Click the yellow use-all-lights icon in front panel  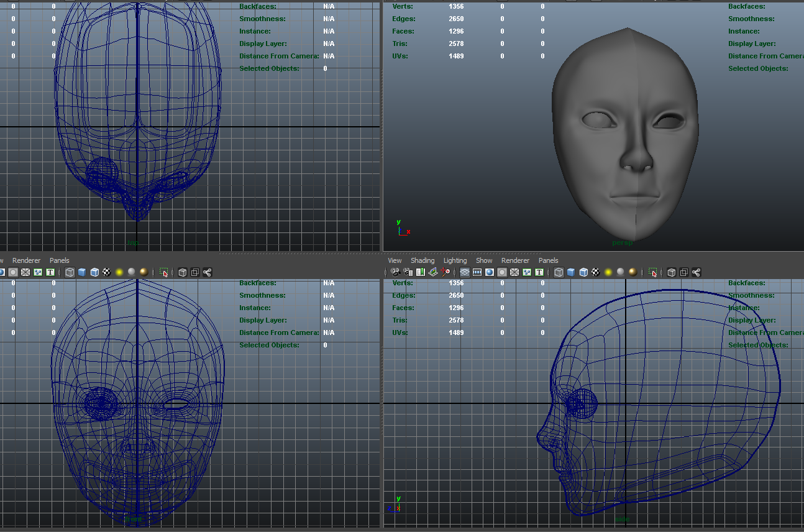pos(119,272)
